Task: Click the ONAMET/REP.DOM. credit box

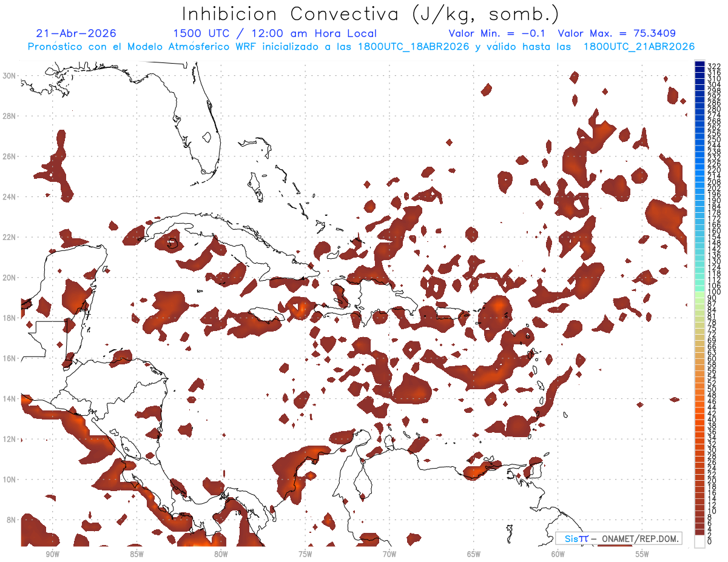Action: pos(619,538)
